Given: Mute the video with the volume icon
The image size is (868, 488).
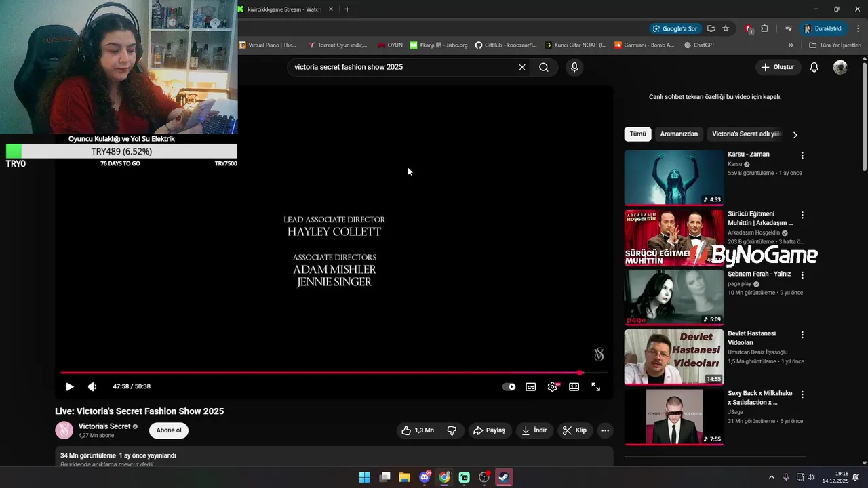Looking at the screenshot, I should click(92, 386).
